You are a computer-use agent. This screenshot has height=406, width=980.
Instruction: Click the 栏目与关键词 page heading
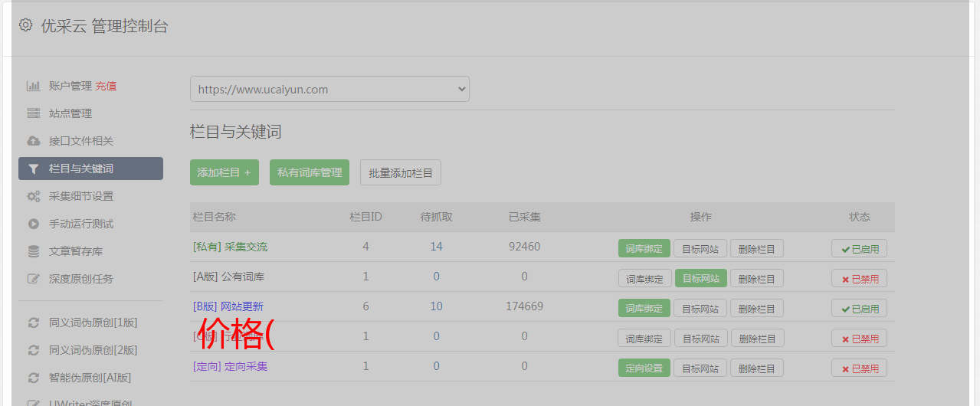tap(236, 132)
